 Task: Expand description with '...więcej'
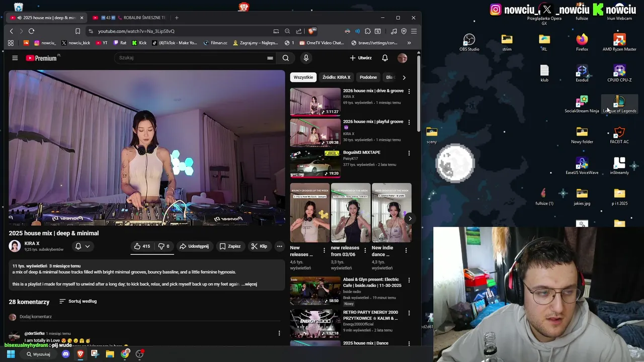pos(249,284)
